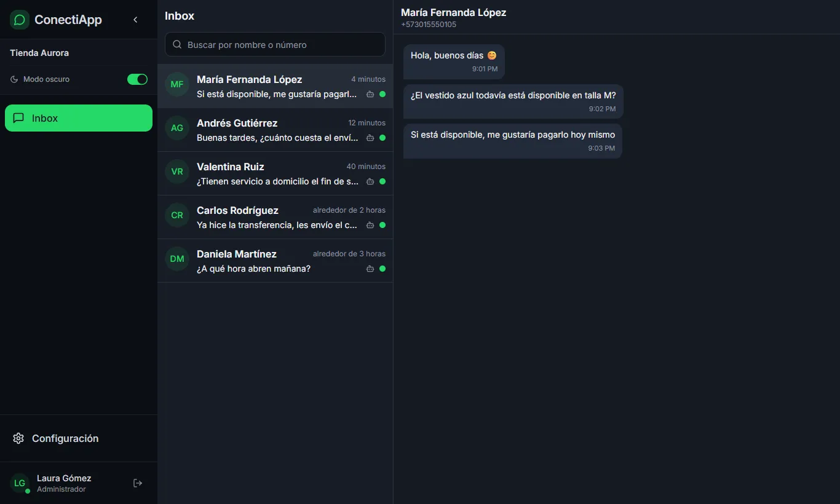Open the Inbox menu item
This screenshot has height=504, width=840.
pyautogui.click(x=79, y=118)
